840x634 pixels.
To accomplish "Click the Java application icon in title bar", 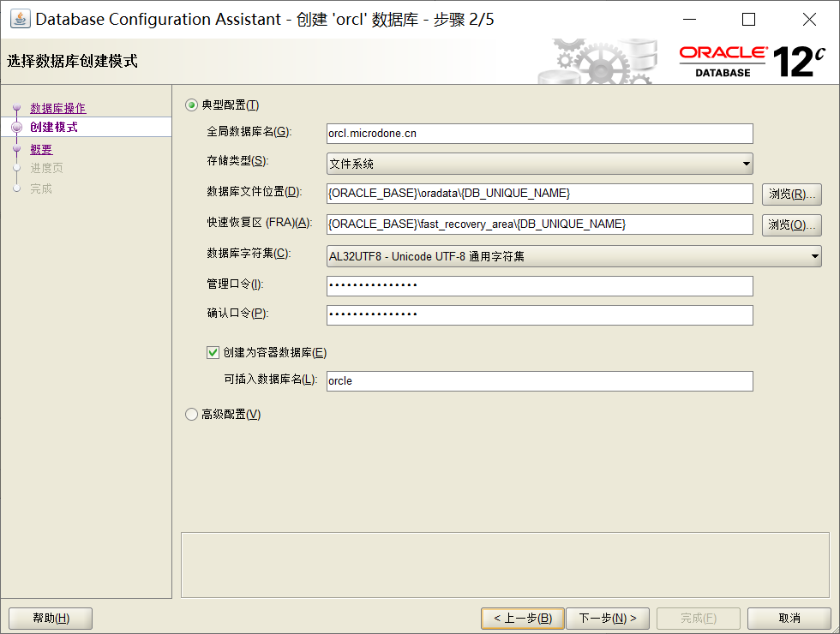I will (20, 19).
